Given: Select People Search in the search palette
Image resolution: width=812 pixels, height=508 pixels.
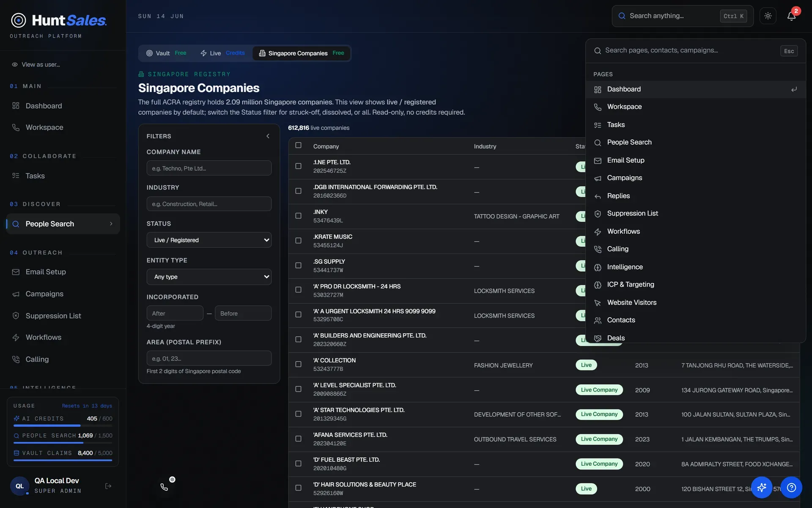Looking at the screenshot, I should point(696,142).
